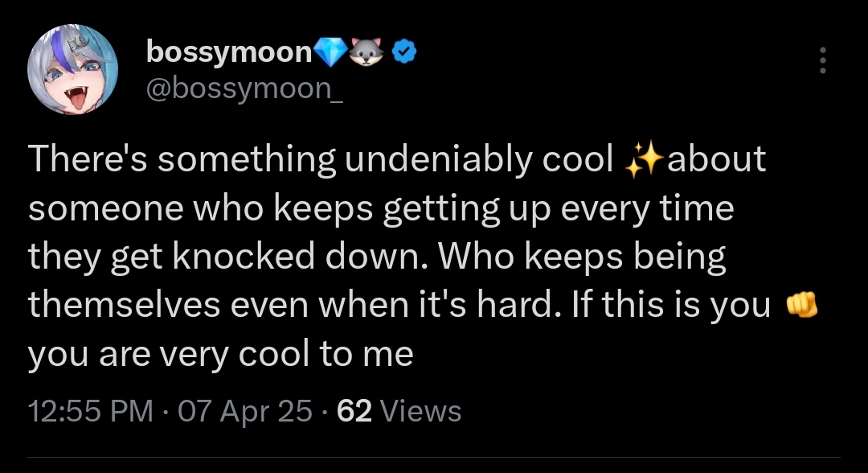Click "you are very cool to me" line

(221, 354)
